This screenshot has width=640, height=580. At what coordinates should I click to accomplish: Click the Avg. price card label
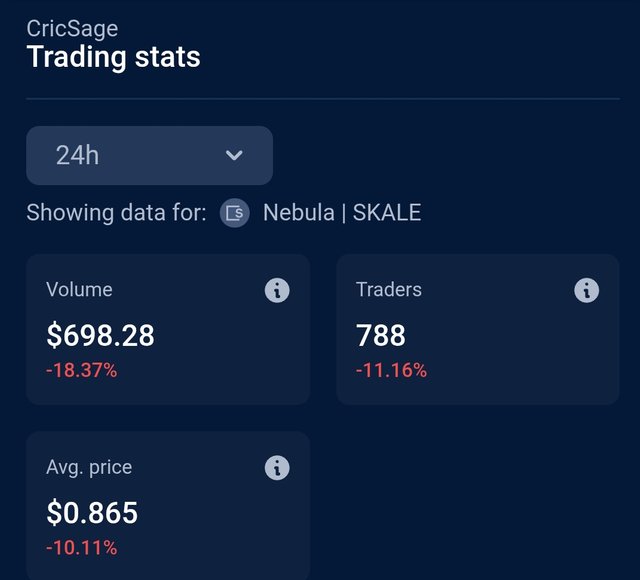point(89,467)
